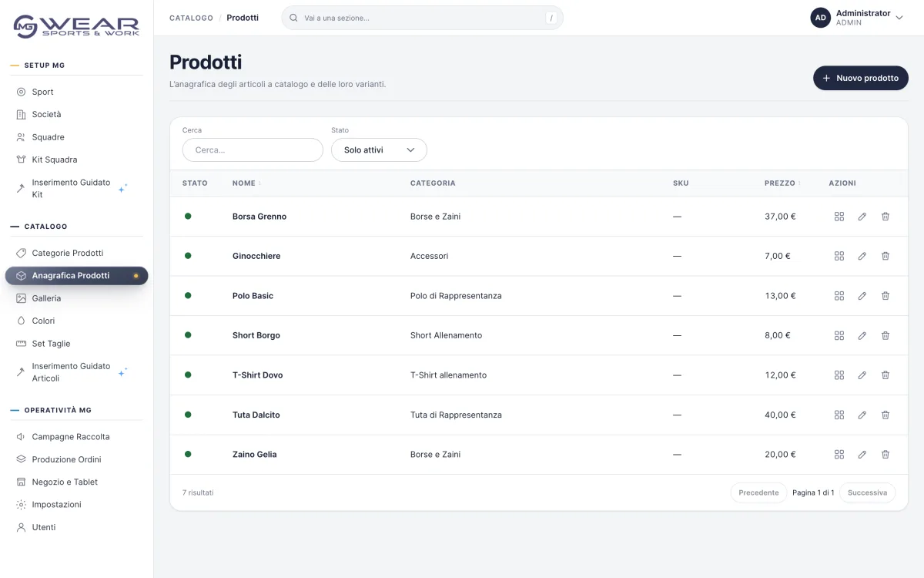Delete the Zaino Gelia product
This screenshot has width=924, height=578.
click(x=885, y=455)
